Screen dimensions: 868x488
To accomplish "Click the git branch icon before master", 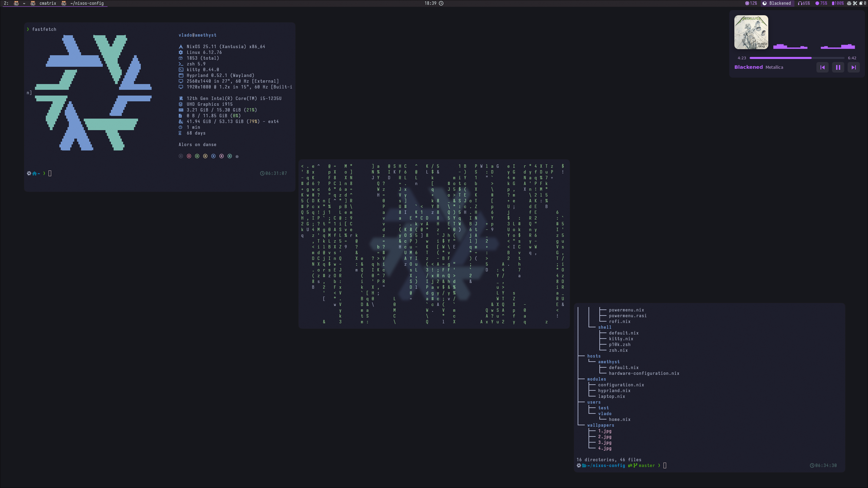I will [635, 466].
